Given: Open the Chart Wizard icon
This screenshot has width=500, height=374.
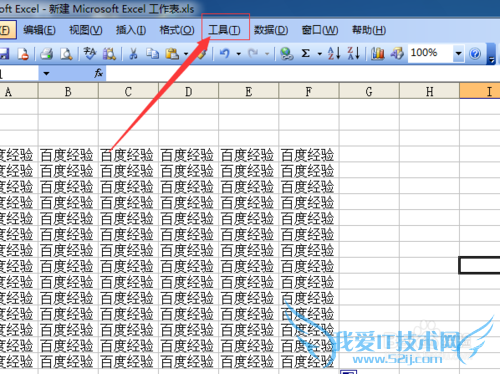Looking at the screenshot, I should [378, 54].
